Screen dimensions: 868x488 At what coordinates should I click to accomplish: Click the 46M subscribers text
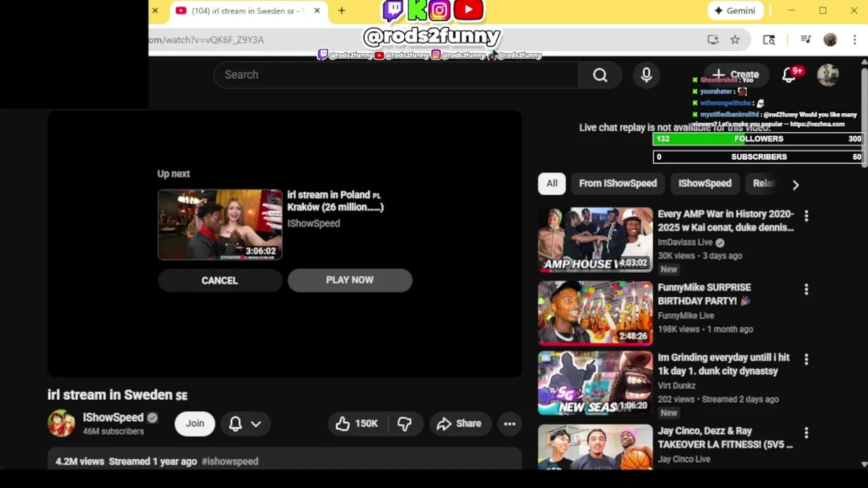pos(113,432)
